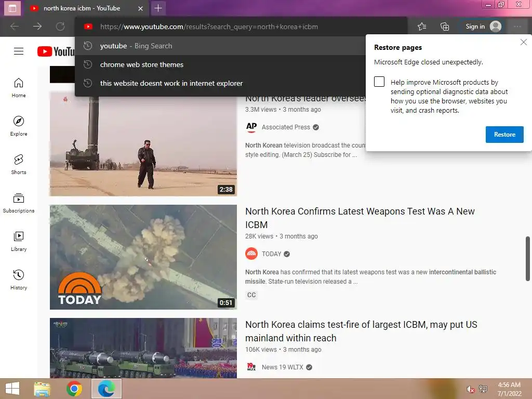
Task: Click the TODAY video description snippet
Action: 370,276
